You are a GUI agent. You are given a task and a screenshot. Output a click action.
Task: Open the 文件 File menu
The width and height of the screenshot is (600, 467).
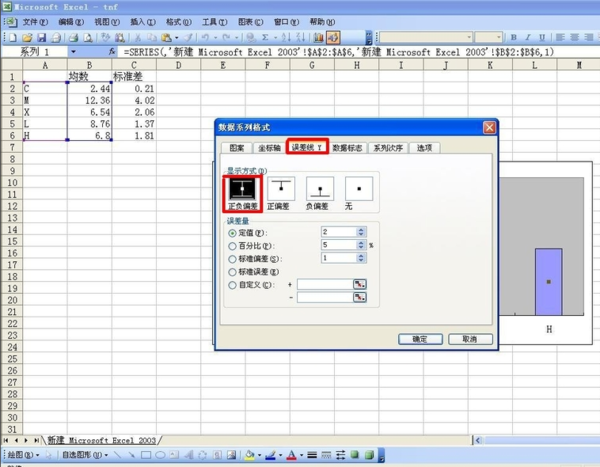[x=35, y=22]
